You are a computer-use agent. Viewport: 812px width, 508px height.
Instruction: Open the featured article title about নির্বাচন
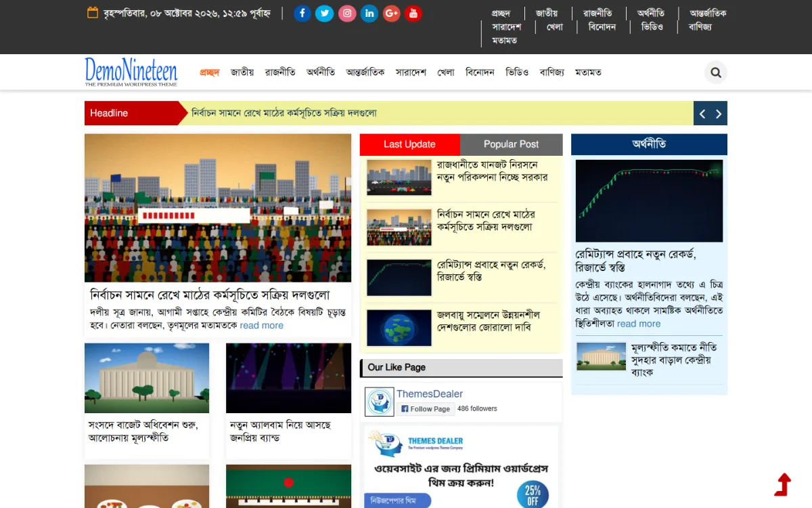[x=210, y=295]
